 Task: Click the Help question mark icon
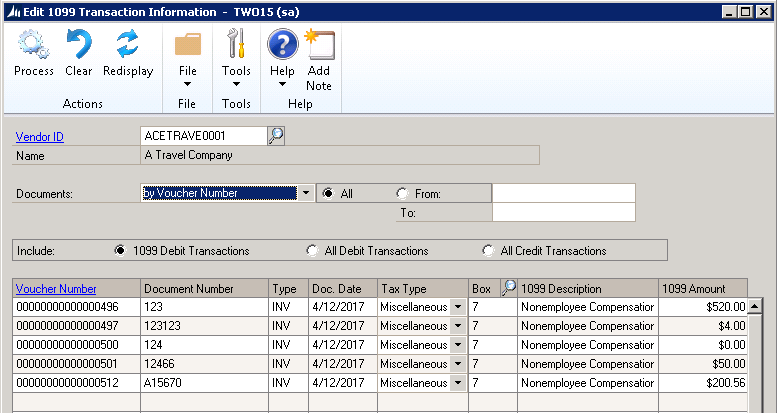(x=282, y=46)
